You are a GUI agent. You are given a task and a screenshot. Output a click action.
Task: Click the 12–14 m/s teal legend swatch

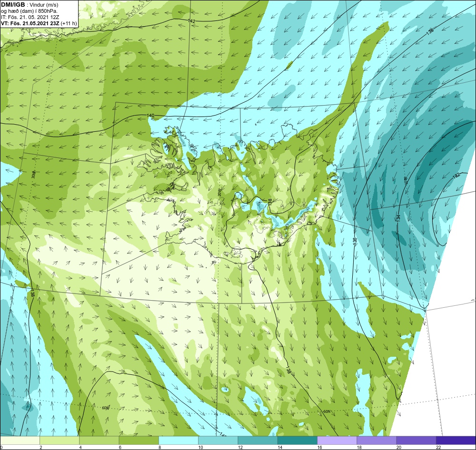tap(258, 440)
